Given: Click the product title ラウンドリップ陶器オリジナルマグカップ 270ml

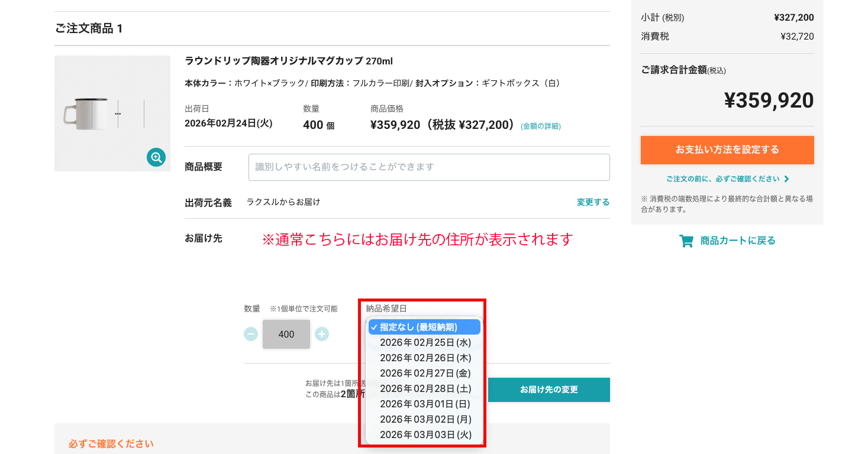Looking at the screenshot, I should (289, 61).
